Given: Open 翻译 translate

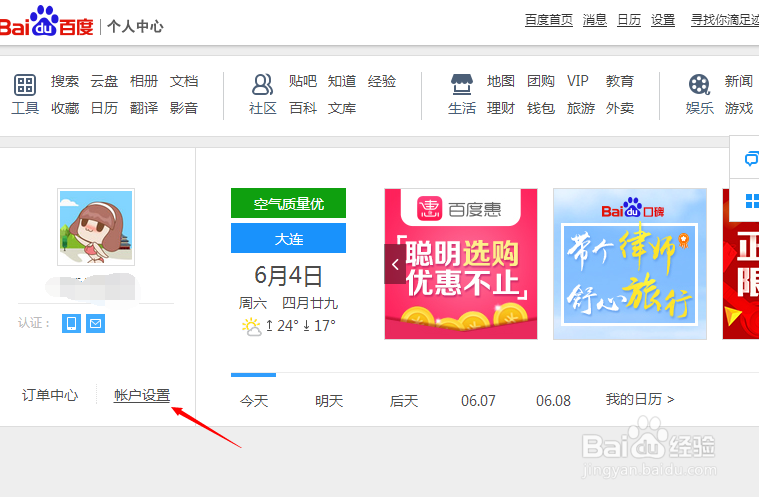Looking at the screenshot, I should 144,108.
